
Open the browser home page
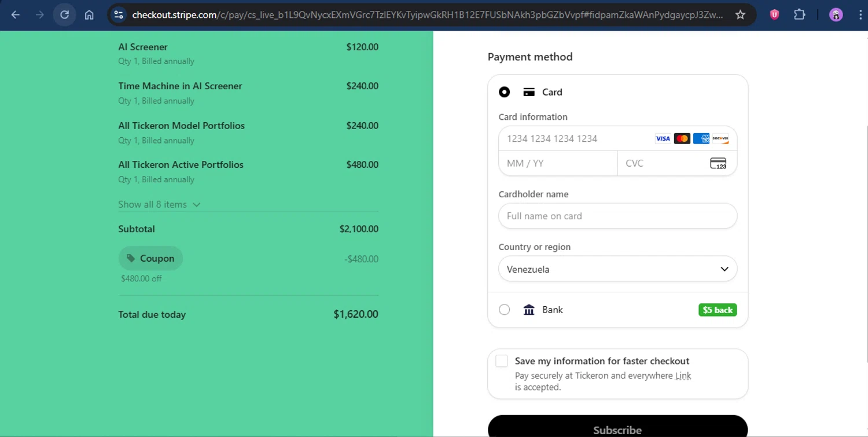[x=89, y=15]
